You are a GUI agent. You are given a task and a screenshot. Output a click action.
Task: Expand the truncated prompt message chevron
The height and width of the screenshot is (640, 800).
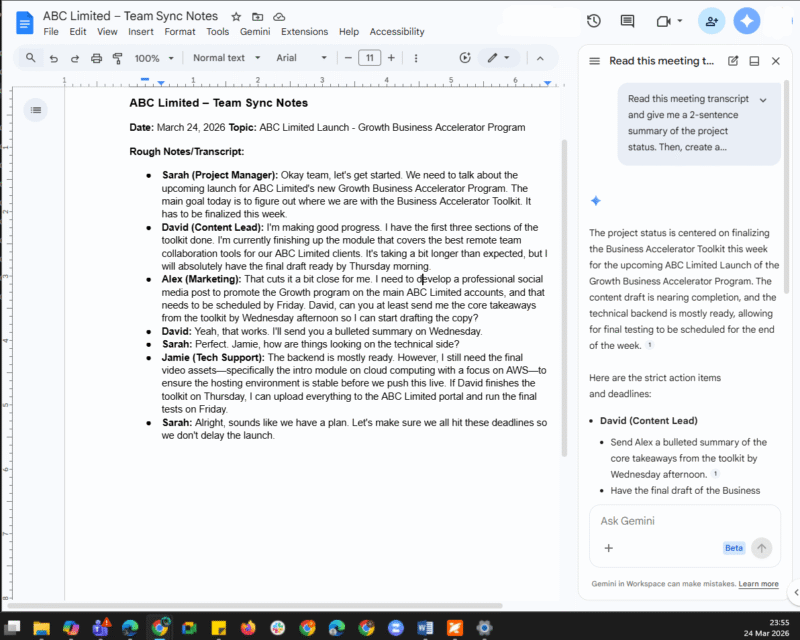click(x=763, y=100)
